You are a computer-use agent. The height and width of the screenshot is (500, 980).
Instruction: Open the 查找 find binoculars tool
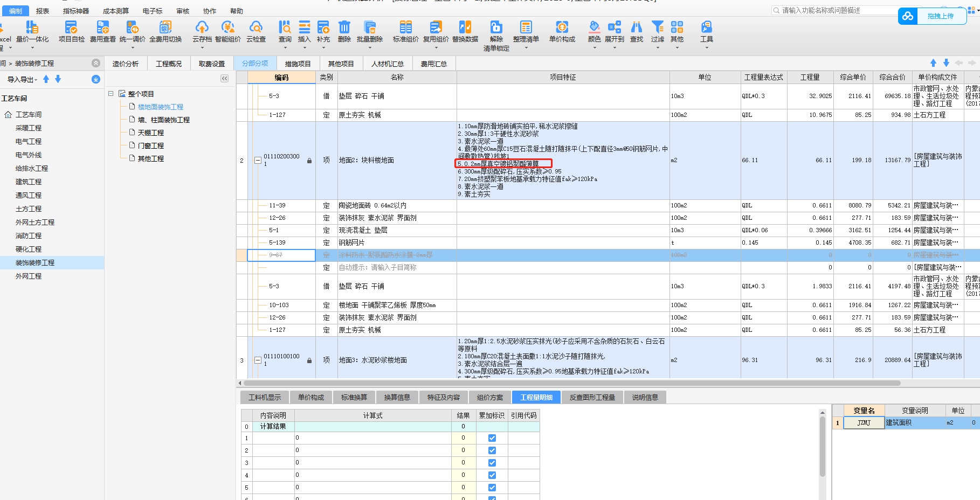(x=637, y=31)
